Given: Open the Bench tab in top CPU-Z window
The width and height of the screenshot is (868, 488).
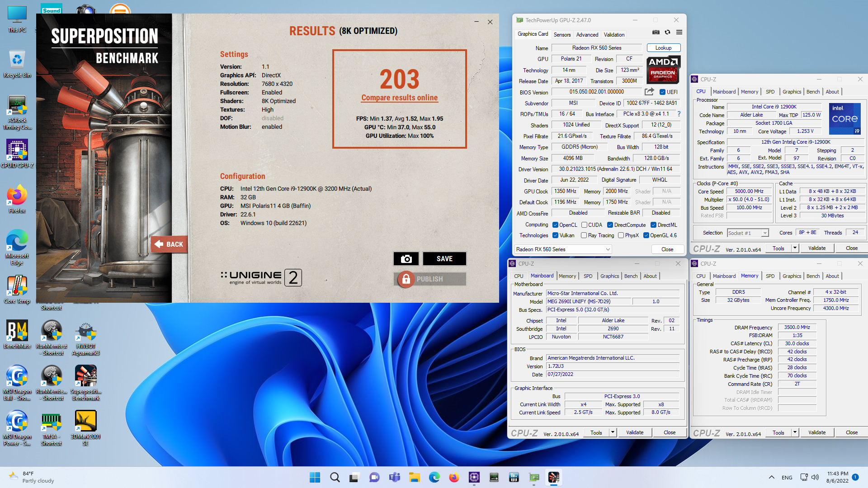Looking at the screenshot, I should point(813,92).
